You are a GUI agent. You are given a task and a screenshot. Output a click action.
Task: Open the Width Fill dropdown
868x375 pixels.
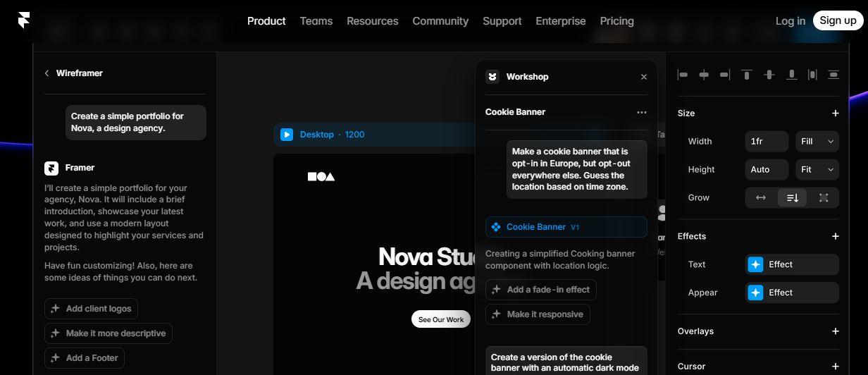coord(817,142)
